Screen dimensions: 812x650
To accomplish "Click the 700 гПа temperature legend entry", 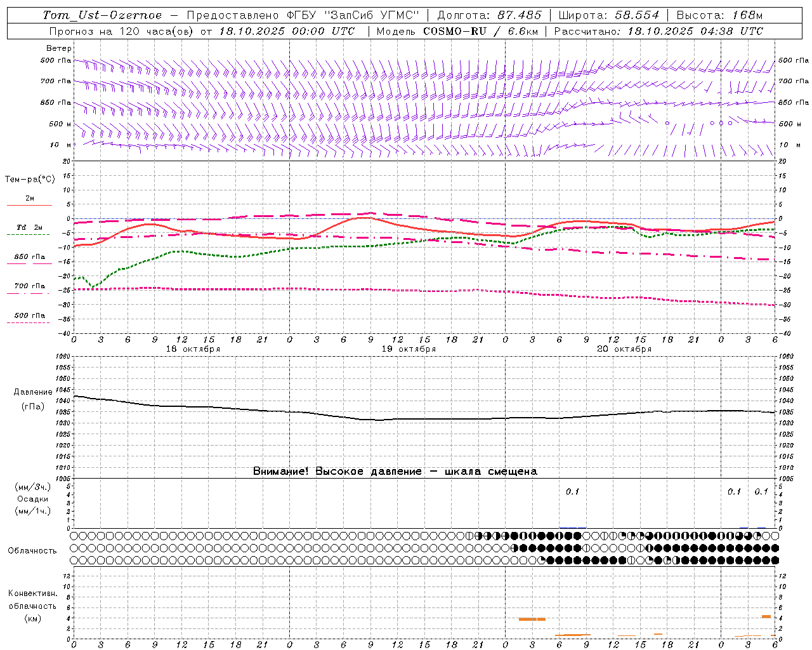I will pos(30,286).
